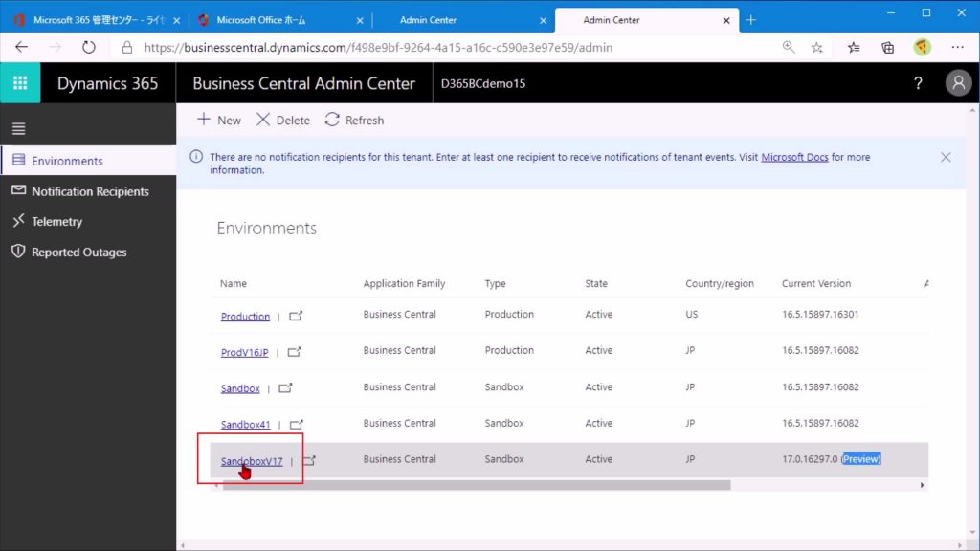Open the Sandbox41 environment link
980x551 pixels.
[246, 425]
